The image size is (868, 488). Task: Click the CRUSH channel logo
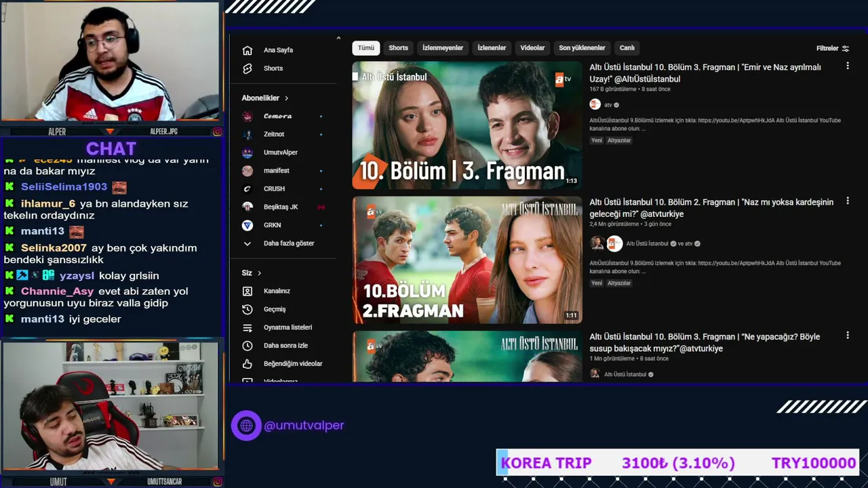pyautogui.click(x=248, y=189)
